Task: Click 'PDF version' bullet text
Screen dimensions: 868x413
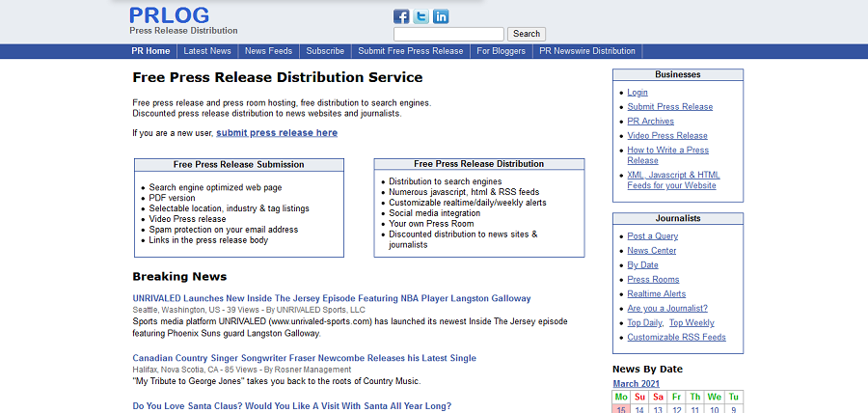Action: 173,198
